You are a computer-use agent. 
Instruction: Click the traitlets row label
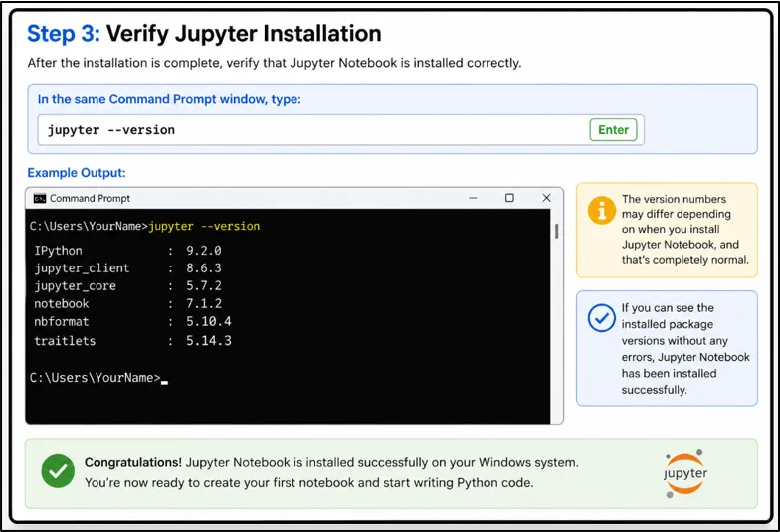pyautogui.click(x=65, y=341)
